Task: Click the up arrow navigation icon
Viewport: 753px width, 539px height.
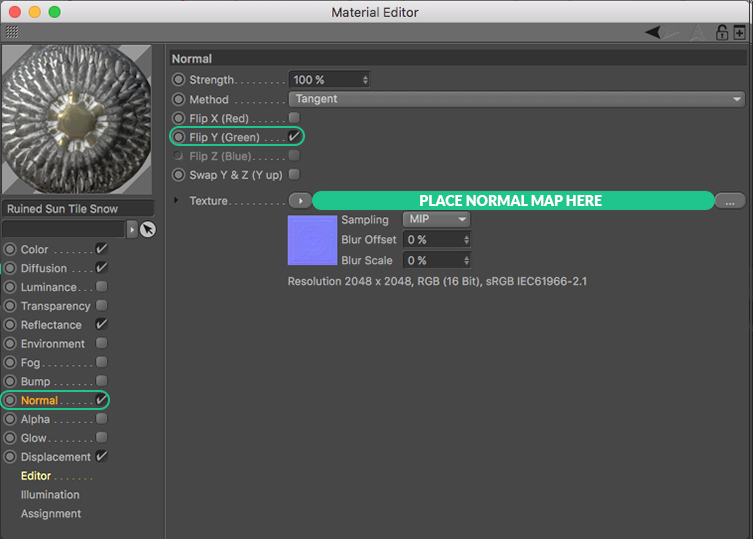Action: point(698,32)
